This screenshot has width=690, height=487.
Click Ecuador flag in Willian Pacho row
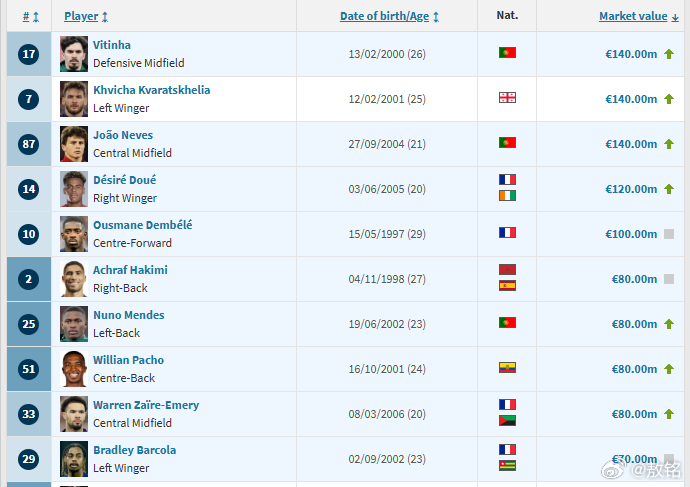(x=507, y=368)
